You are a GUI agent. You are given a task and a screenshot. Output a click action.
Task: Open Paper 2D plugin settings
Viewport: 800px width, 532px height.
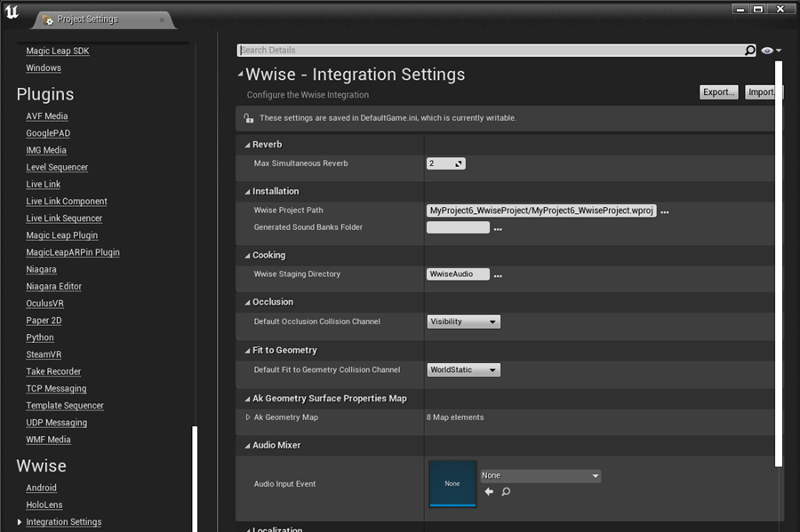pos(44,321)
